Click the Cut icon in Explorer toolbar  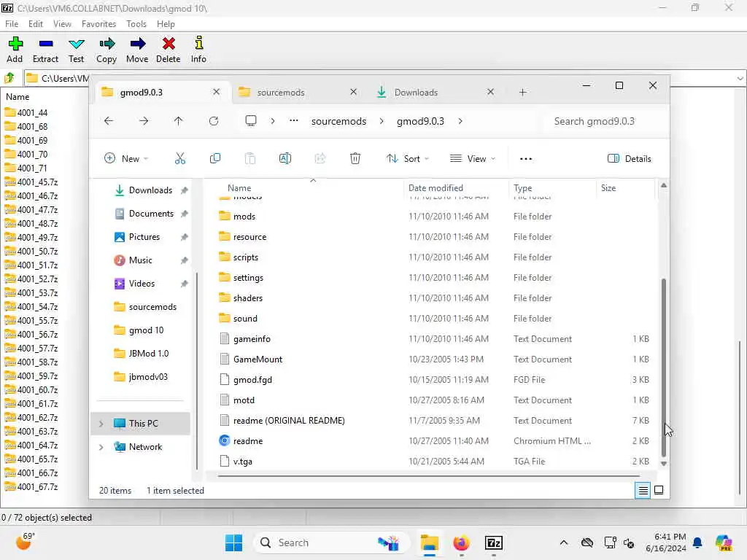pyautogui.click(x=180, y=158)
